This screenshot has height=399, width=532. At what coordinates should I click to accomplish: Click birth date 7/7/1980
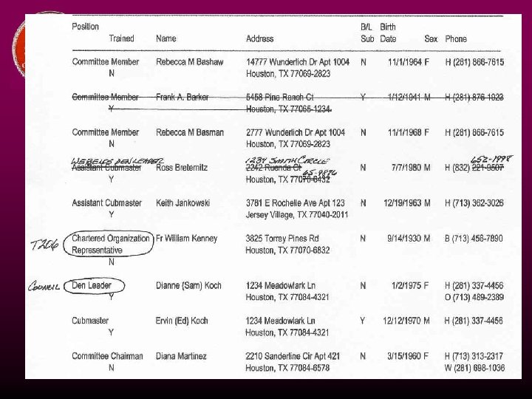(x=406, y=168)
